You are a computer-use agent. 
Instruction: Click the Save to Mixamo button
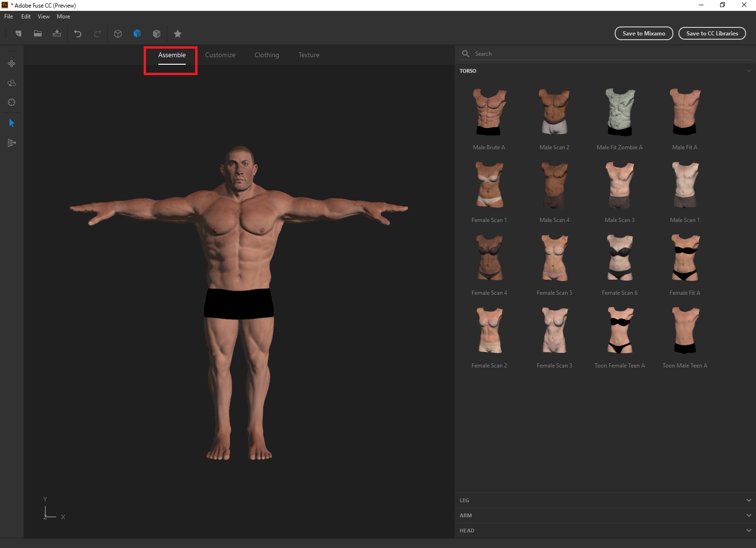pos(644,33)
